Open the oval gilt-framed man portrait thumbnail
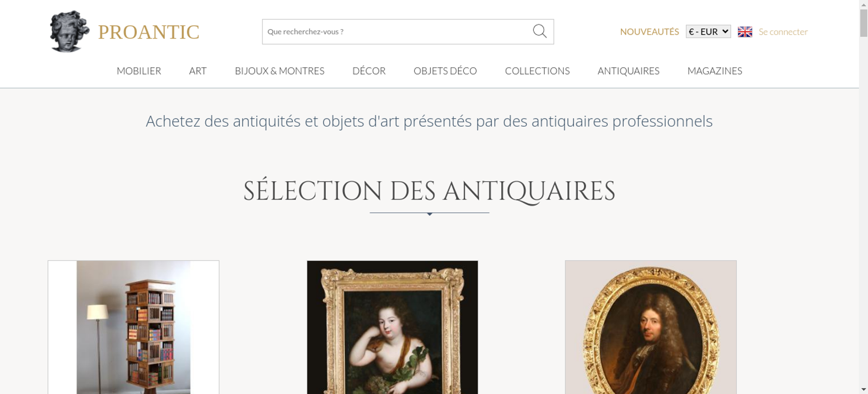868x394 pixels. pos(651,327)
